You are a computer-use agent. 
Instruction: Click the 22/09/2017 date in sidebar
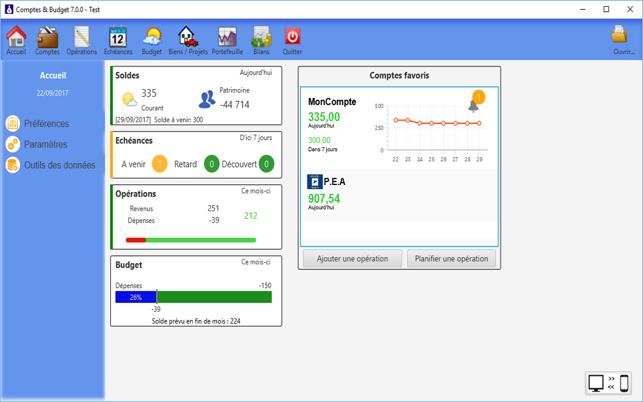click(x=52, y=93)
